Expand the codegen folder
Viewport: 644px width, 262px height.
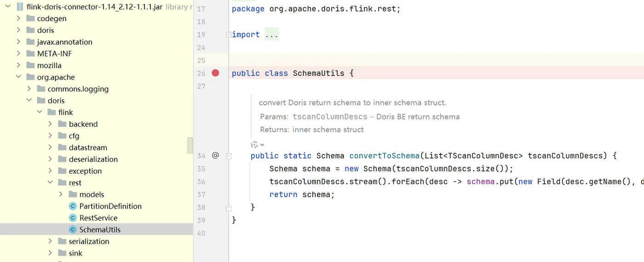tap(18, 18)
